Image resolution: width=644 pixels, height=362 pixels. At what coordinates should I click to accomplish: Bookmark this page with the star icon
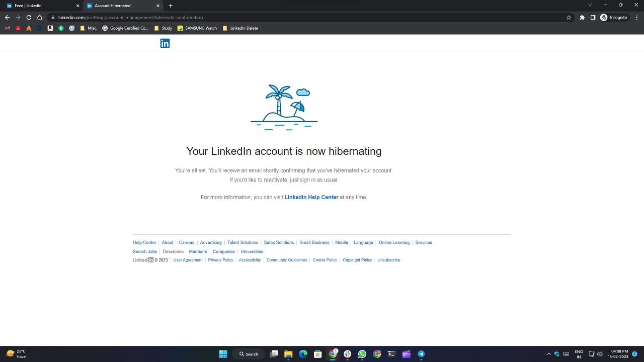click(x=569, y=17)
